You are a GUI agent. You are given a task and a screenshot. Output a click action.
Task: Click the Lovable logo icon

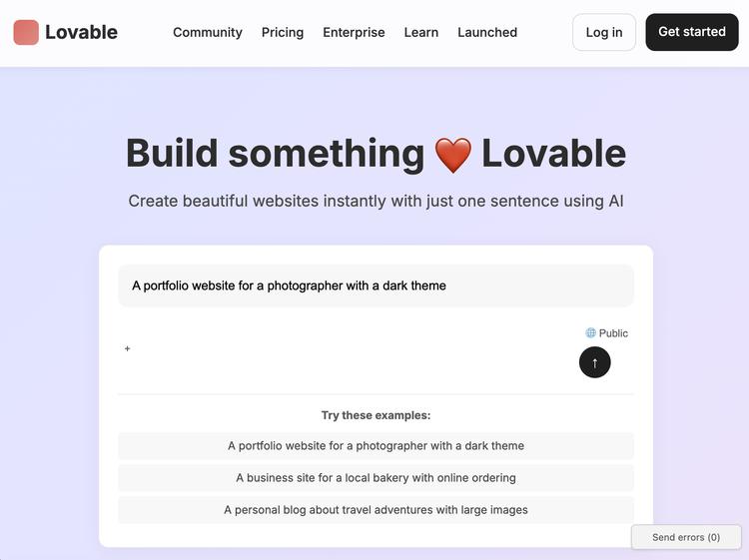click(x=26, y=32)
